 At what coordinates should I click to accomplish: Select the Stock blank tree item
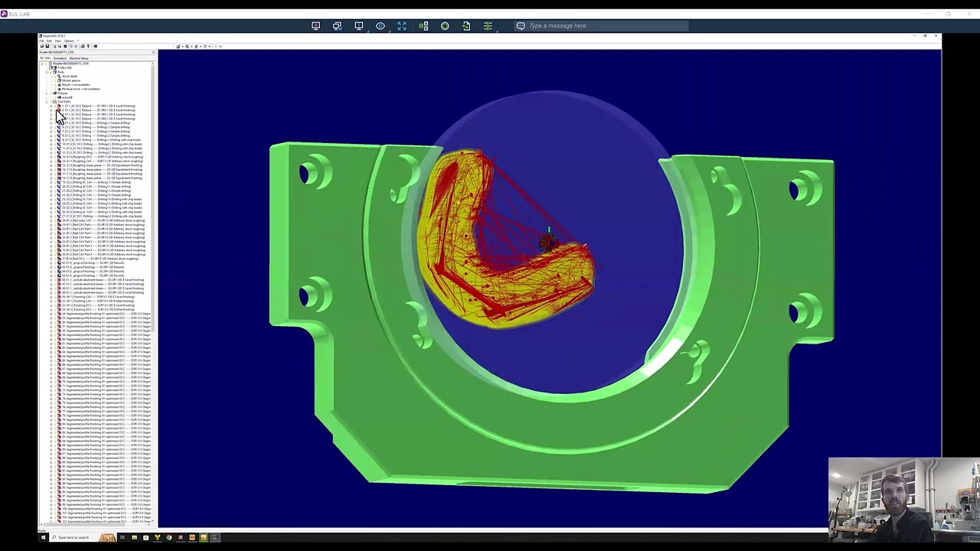point(69,77)
